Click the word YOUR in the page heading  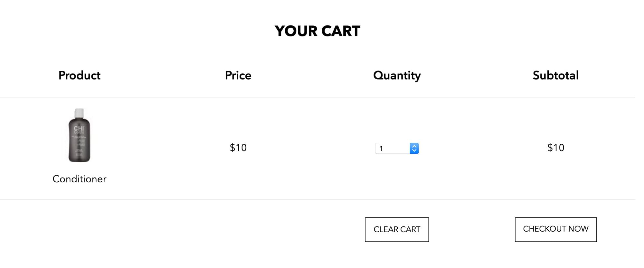click(296, 31)
